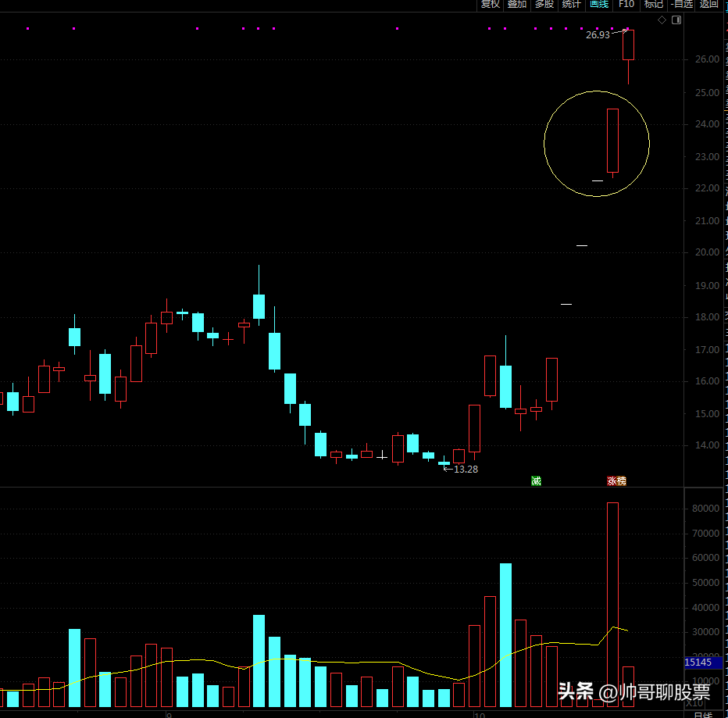Click the 40000 volume axis label
The height and width of the screenshot is (718, 728).
point(705,608)
